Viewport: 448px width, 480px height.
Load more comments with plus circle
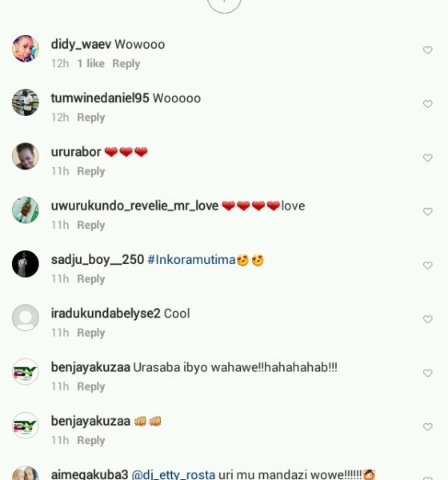point(224,4)
